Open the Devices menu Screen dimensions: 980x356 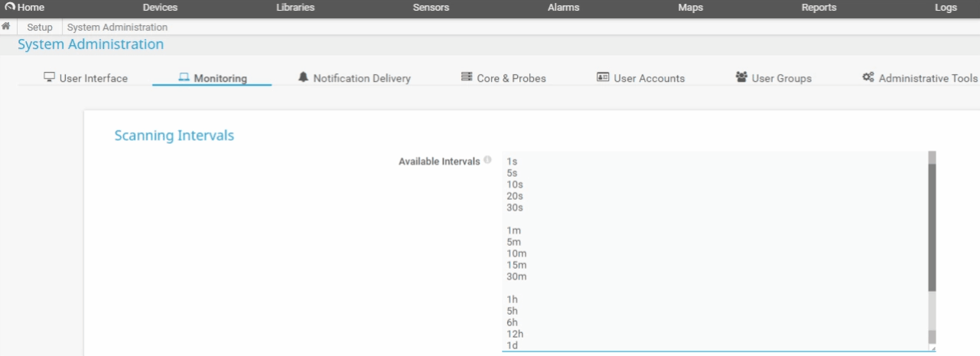tap(160, 8)
